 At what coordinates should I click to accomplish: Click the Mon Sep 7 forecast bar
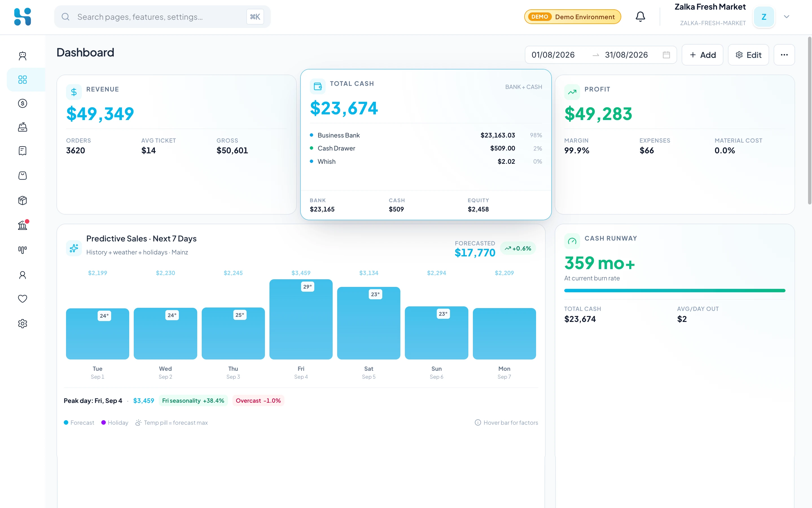click(x=504, y=333)
